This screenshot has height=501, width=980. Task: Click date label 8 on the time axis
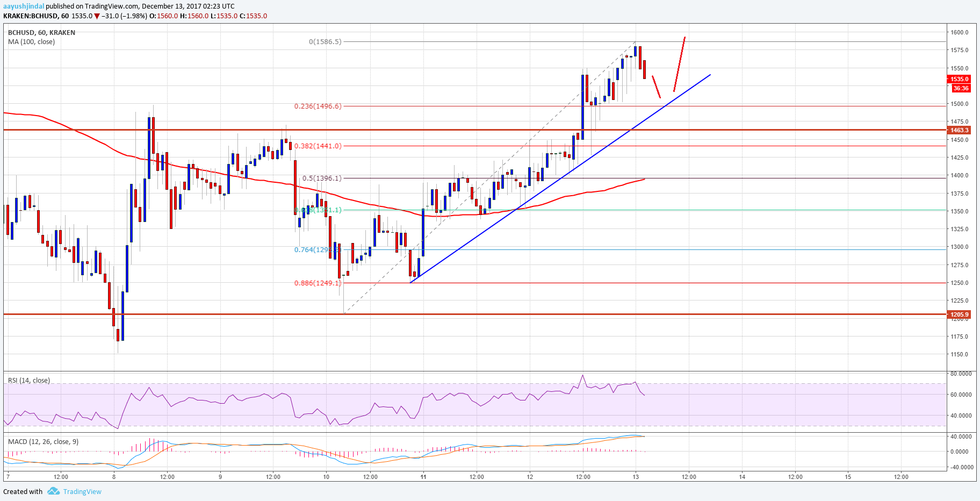tap(114, 477)
